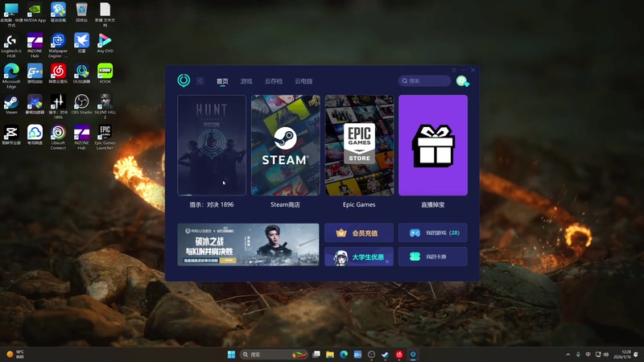Open the 此电脑 This PC desktop shortcut
This screenshot has height=362, width=644.
click(11, 14)
